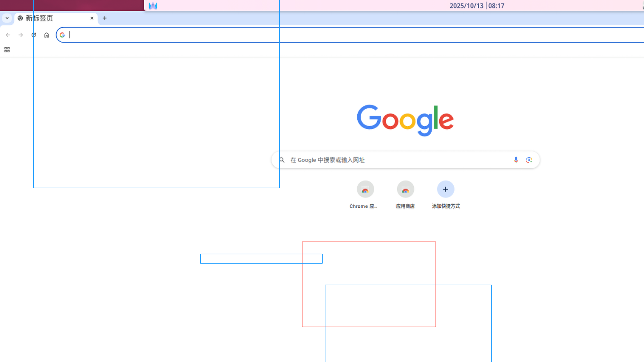Image resolution: width=644 pixels, height=362 pixels.
Task: Open the home page button
Action: coord(46,35)
